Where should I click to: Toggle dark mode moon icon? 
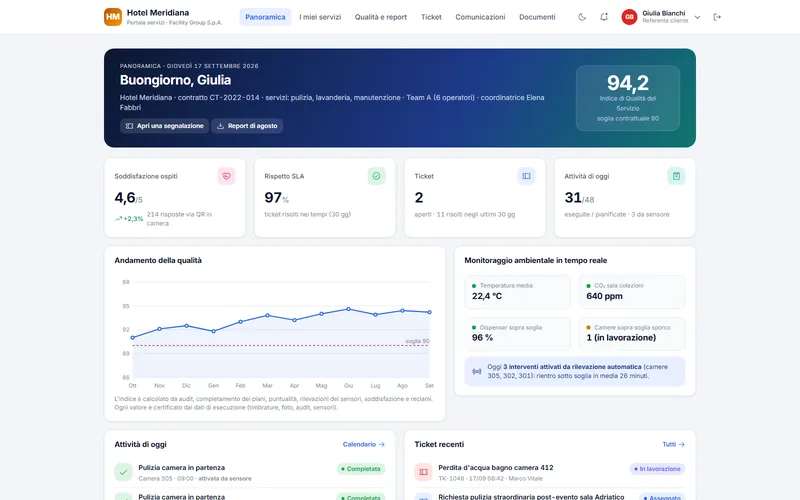582,17
